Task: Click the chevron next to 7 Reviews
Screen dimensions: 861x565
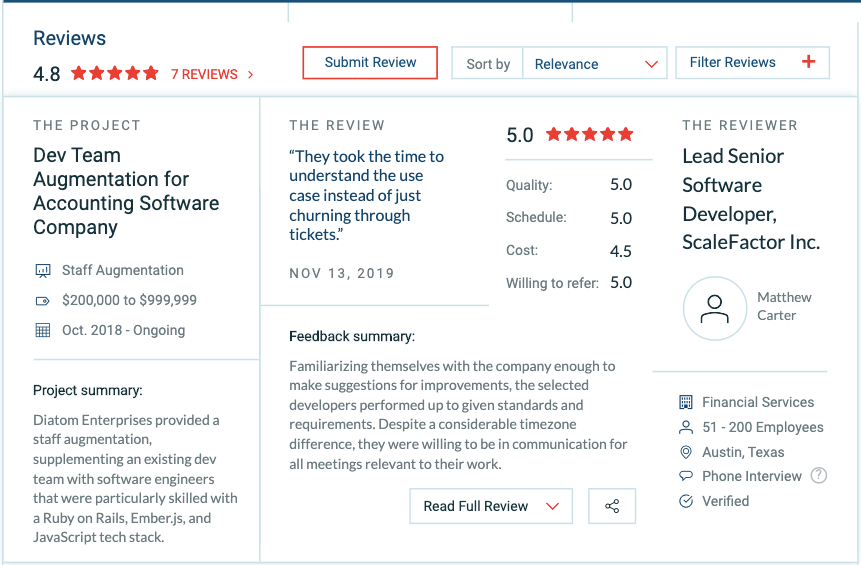Action: pos(250,75)
